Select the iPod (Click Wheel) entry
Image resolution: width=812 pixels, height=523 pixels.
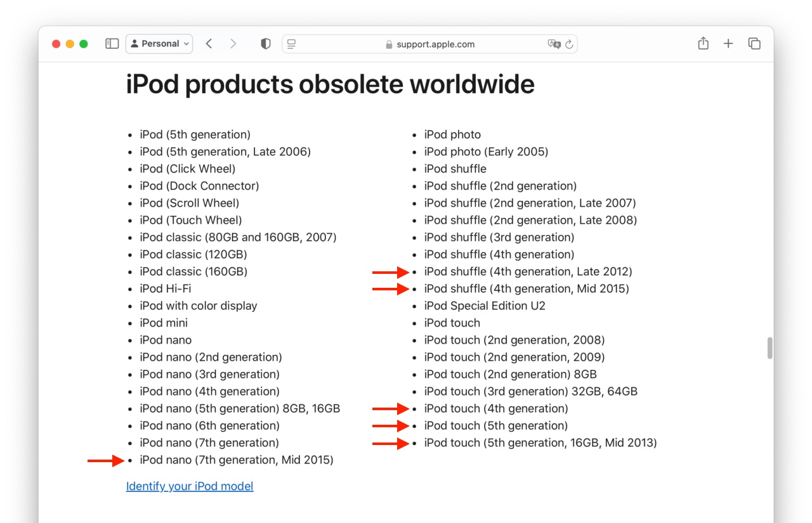188,169
